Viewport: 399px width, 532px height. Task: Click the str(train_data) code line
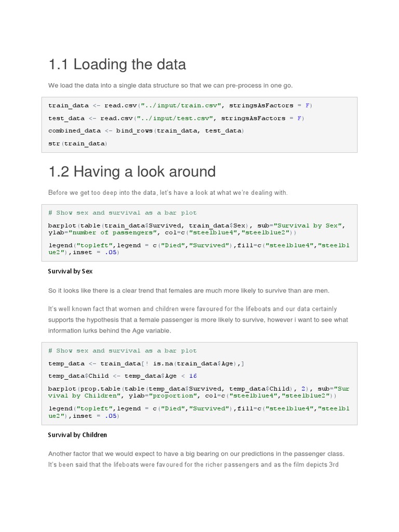(77, 143)
